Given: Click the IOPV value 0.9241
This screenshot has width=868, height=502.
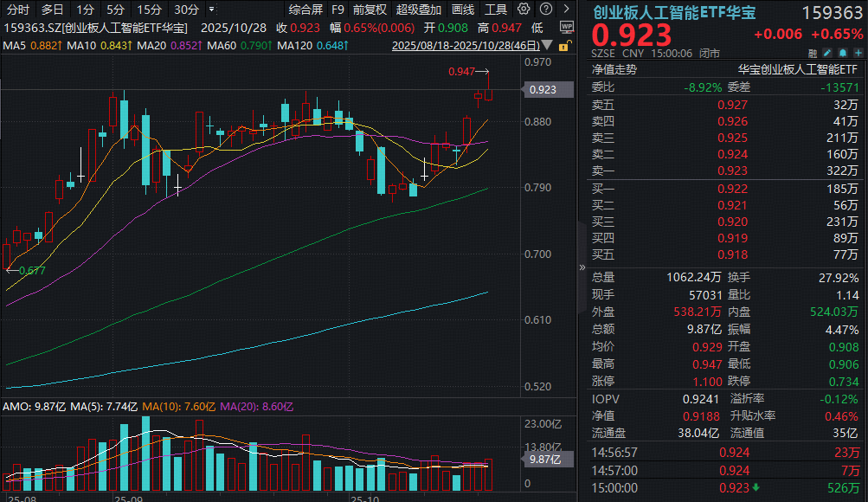Looking at the screenshot, I should point(701,399).
